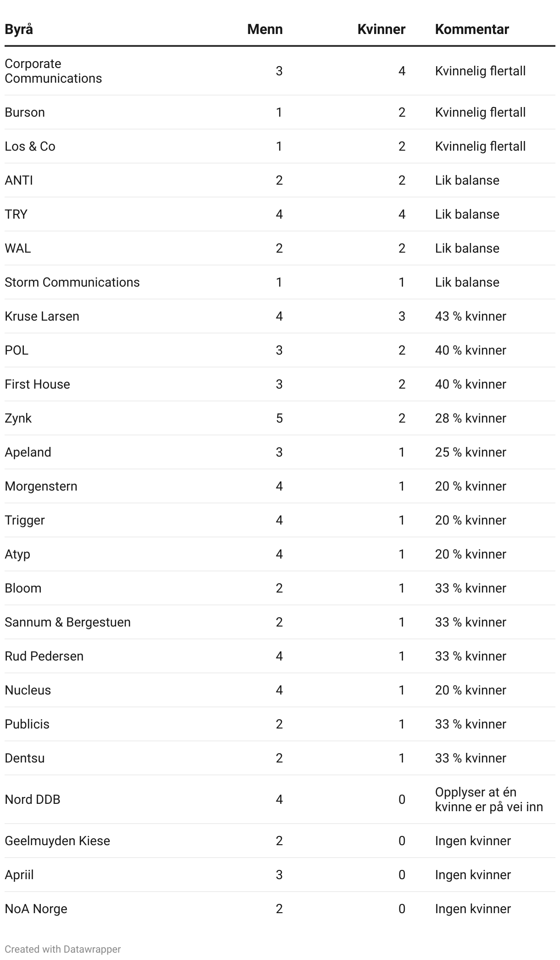Select the Morgenstern row label
This screenshot has width=560, height=960.
[x=41, y=486]
